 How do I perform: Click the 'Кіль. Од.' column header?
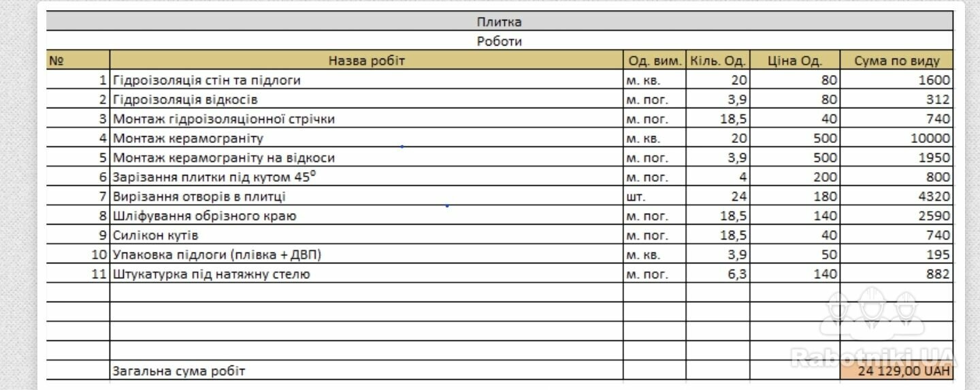718,61
